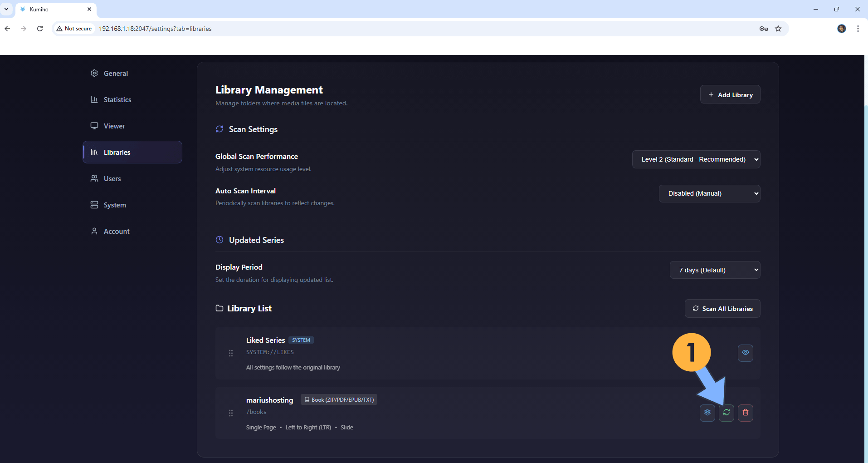Open Global Scan Performance dropdown
868x463 pixels.
click(x=696, y=159)
